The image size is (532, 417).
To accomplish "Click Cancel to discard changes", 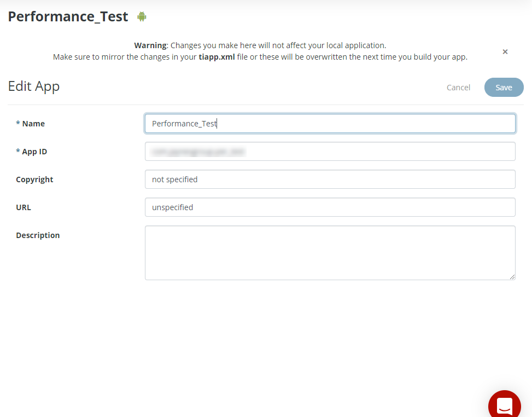I will tap(458, 87).
